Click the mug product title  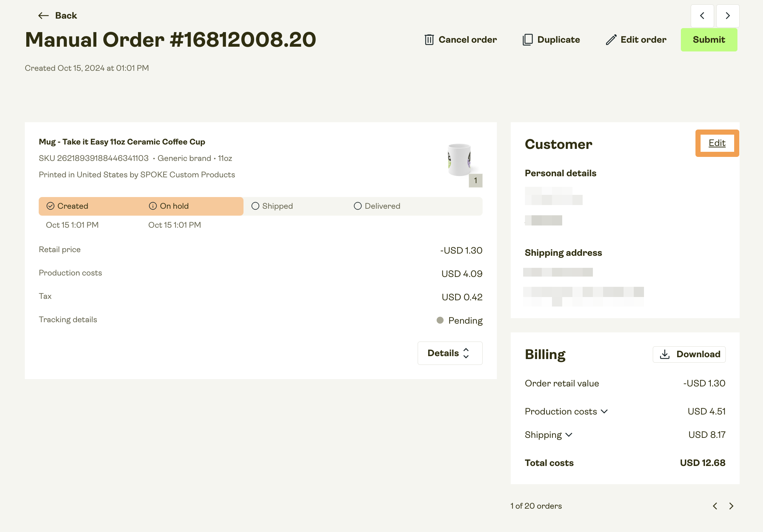[122, 142]
